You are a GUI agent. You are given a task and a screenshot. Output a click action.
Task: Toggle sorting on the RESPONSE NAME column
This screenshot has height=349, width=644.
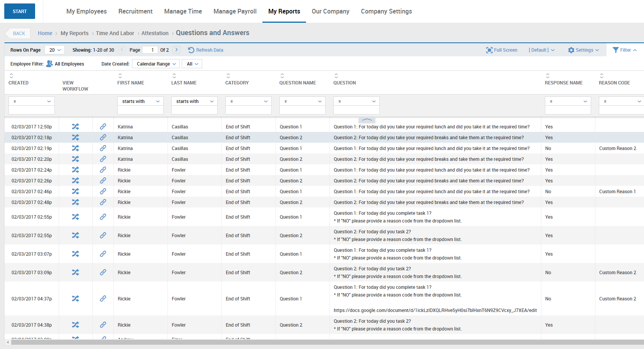pos(548,76)
